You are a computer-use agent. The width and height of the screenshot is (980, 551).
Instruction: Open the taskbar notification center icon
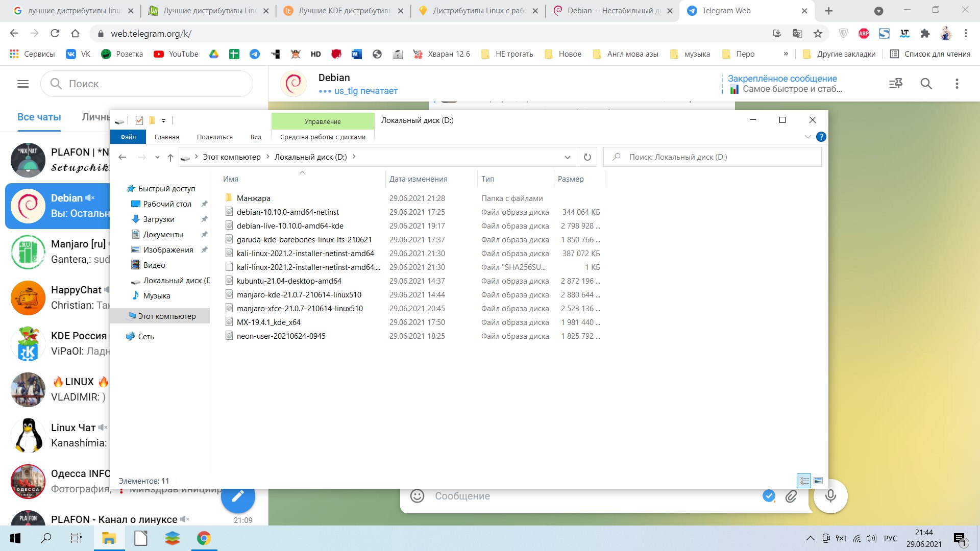coord(960,539)
